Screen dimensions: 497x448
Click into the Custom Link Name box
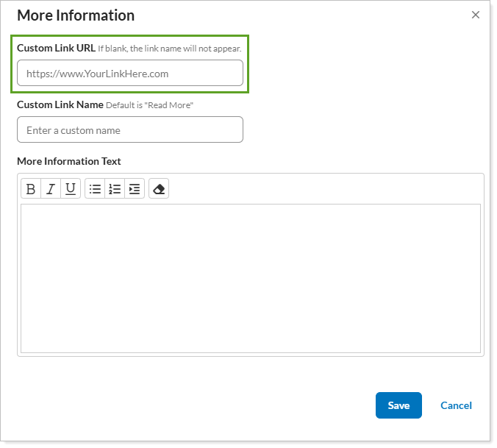130,129
